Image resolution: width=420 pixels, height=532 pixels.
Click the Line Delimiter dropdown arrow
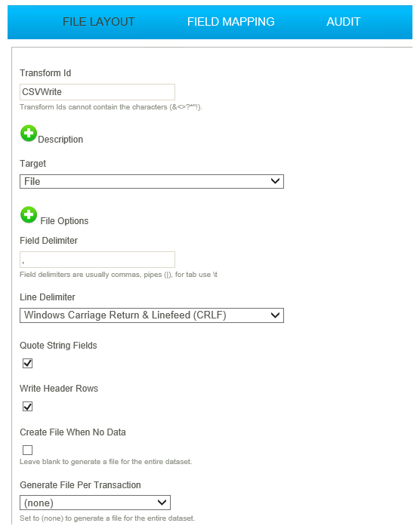click(276, 315)
